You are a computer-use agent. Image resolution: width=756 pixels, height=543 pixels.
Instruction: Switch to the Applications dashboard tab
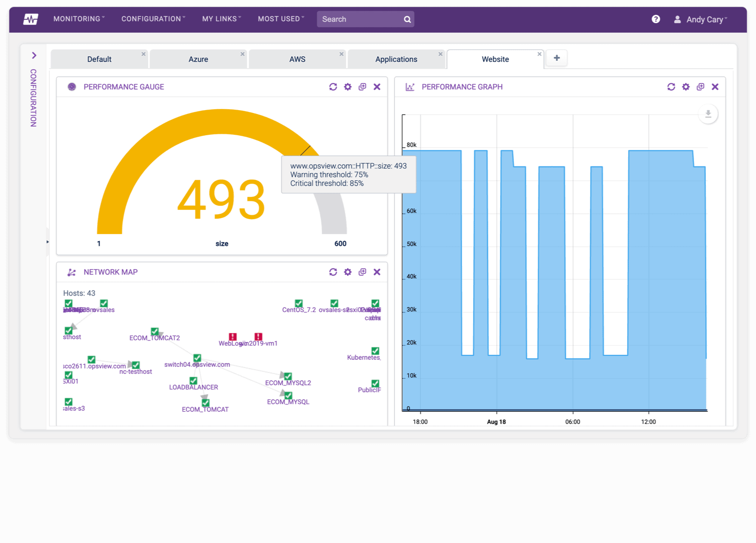point(396,59)
